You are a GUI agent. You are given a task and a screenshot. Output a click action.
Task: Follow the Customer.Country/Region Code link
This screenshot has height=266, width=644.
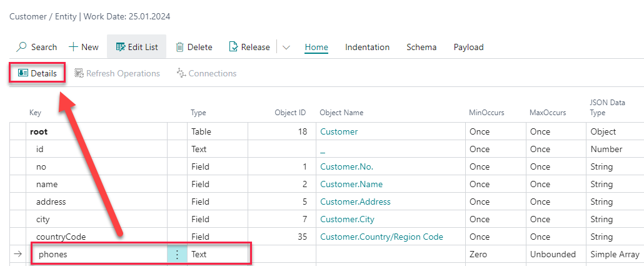[x=381, y=237]
